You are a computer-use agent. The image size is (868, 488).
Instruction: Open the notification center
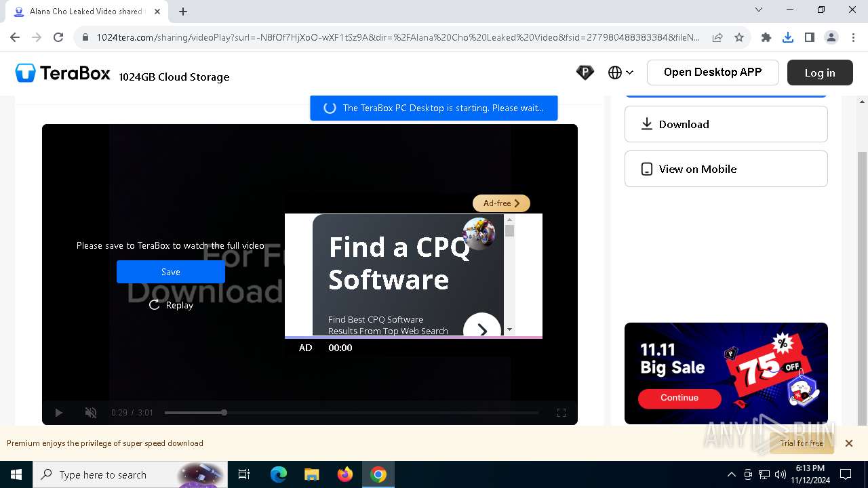click(x=846, y=474)
